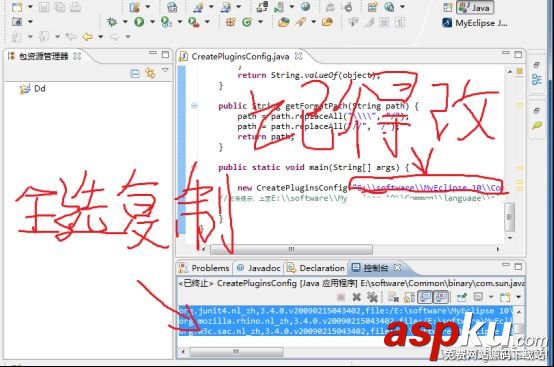Toggle Show Console on standard output change
The height and width of the screenshot is (367, 554).
coord(425,297)
